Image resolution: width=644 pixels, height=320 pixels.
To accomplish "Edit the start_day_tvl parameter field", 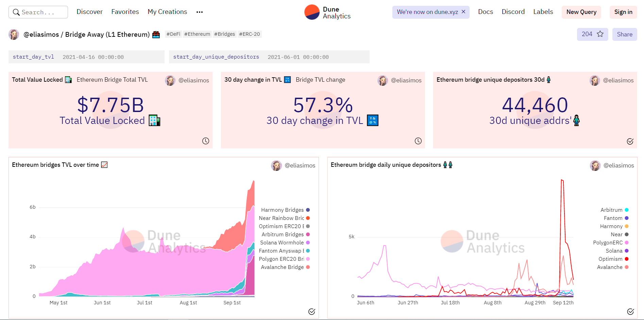I will coord(86,57).
